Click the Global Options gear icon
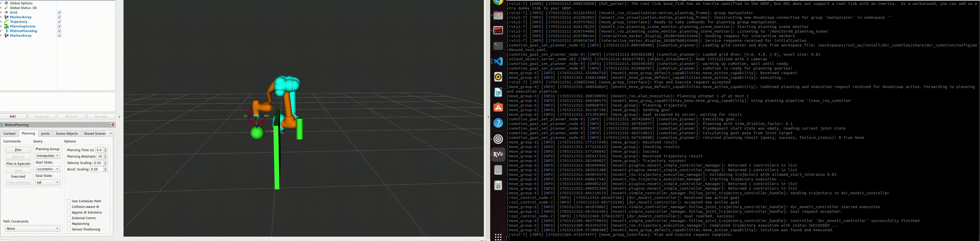Image resolution: width=980 pixels, height=241 pixels. tap(6, 3)
